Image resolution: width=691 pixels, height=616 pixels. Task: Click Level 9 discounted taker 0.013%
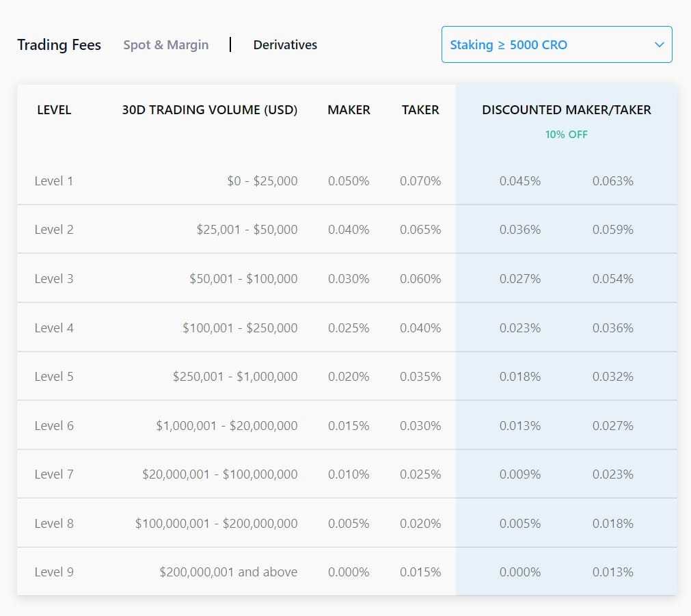click(613, 572)
